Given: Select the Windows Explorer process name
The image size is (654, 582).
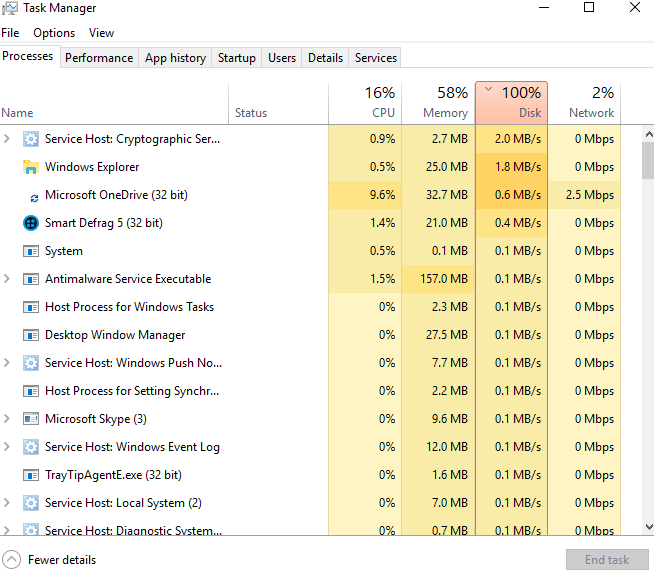Looking at the screenshot, I should [x=92, y=167].
